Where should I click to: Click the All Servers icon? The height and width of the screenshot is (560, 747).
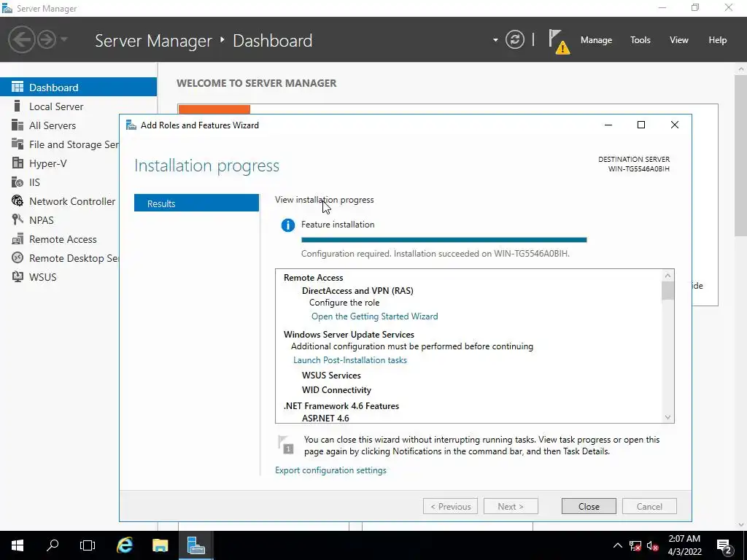point(18,125)
